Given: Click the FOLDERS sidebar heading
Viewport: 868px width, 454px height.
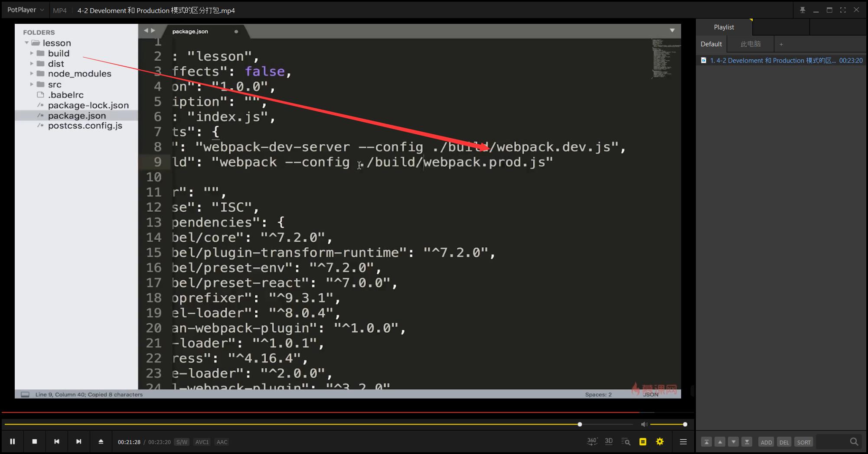Looking at the screenshot, I should coord(39,32).
